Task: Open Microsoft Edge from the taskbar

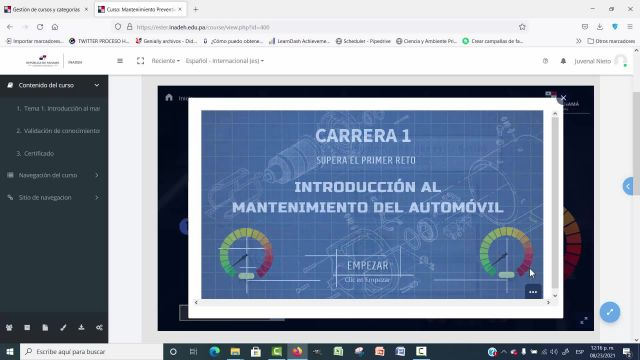Action: [214, 351]
